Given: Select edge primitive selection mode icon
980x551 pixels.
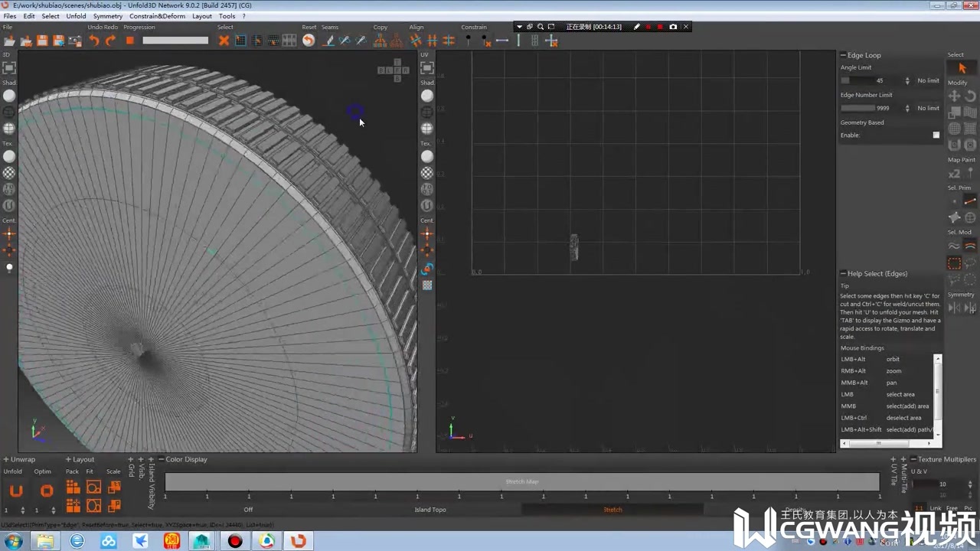Looking at the screenshot, I should (x=970, y=201).
